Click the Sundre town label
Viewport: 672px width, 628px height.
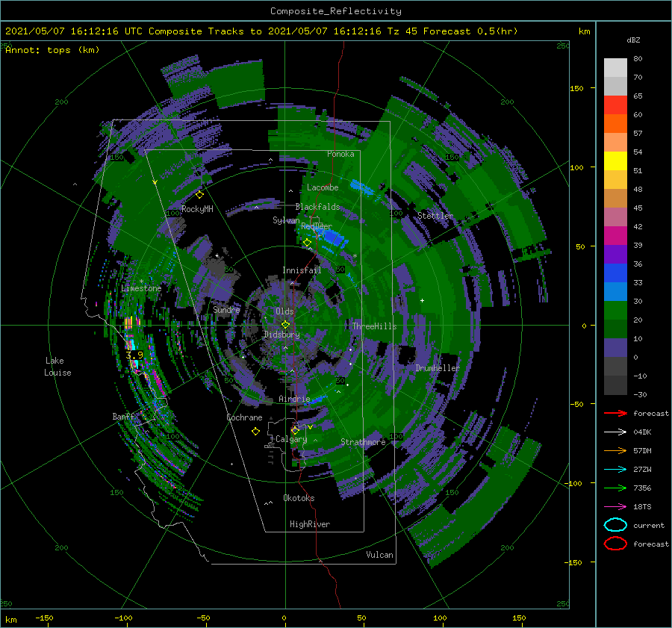(226, 309)
